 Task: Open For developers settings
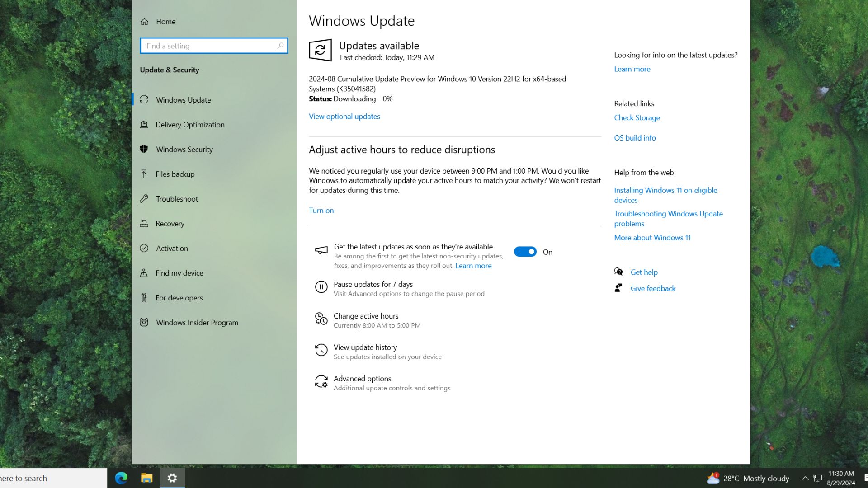214,297
